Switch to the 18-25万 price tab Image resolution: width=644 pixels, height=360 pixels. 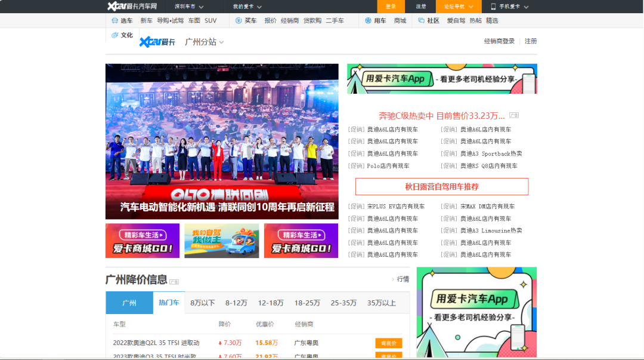click(x=307, y=303)
